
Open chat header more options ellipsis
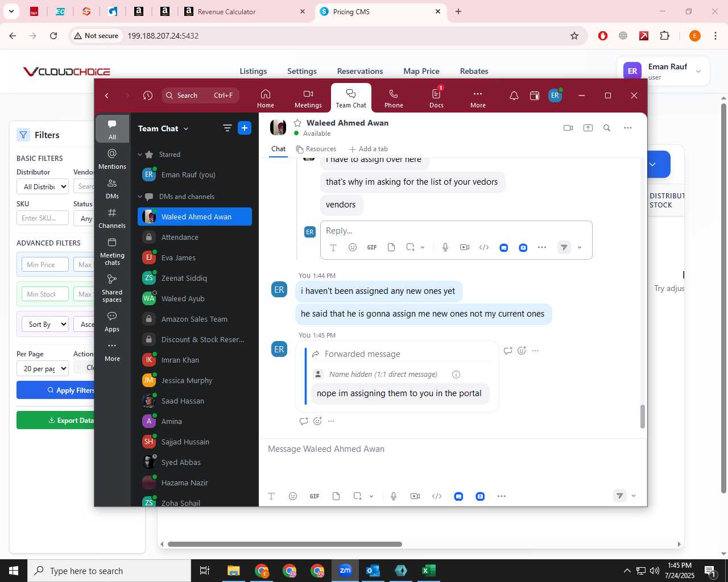tap(627, 128)
